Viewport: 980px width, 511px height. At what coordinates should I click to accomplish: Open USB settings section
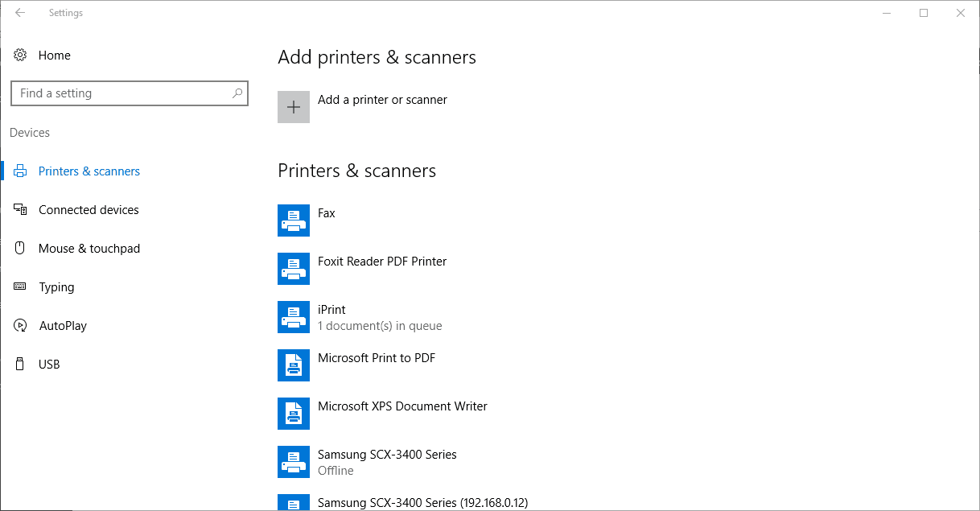pyautogui.click(x=49, y=365)
